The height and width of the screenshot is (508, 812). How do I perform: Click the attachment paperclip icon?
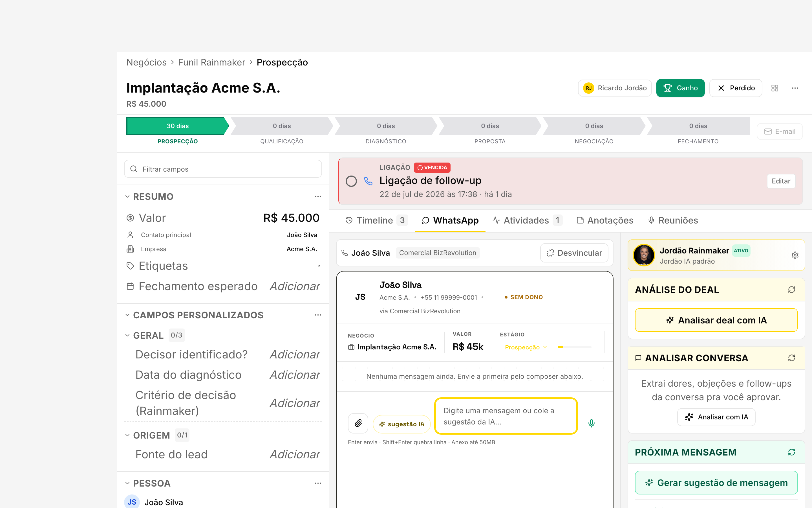point(358,423)
